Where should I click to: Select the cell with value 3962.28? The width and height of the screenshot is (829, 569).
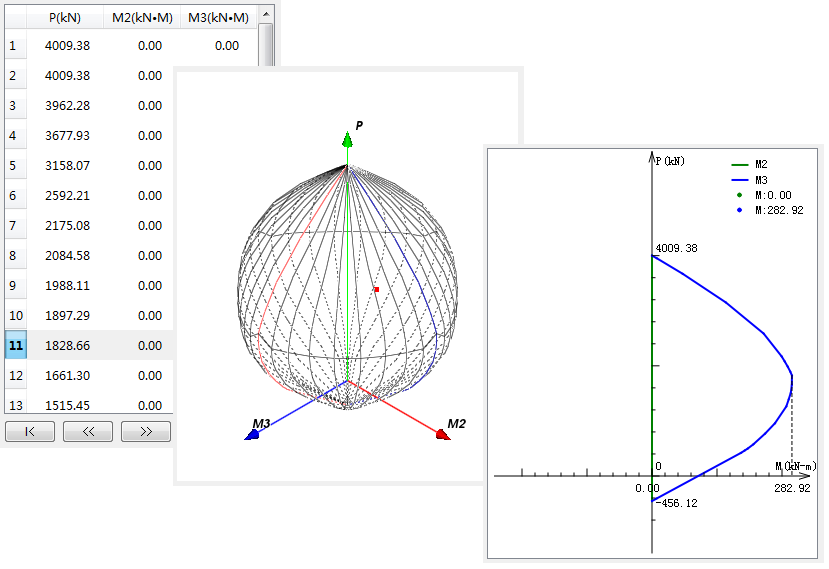[68, 106]
